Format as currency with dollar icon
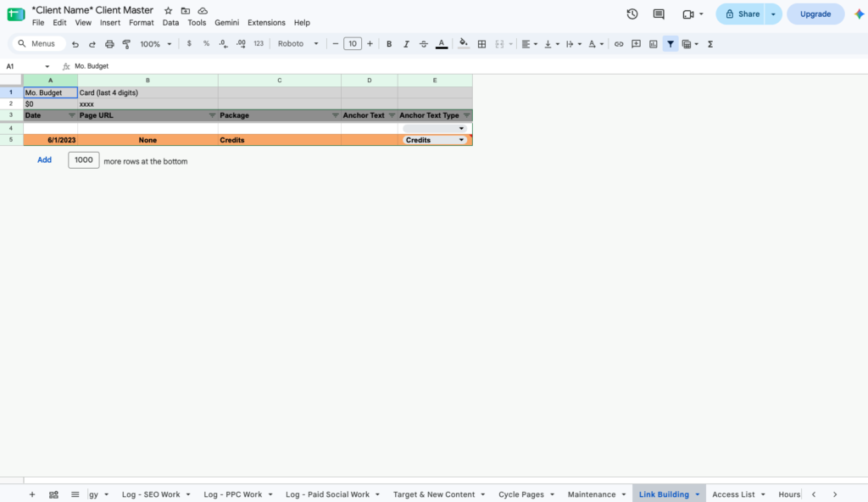Image resolution: width=868 pixels, height=502 pixels. pyautogui.click(x=189, y=44)
